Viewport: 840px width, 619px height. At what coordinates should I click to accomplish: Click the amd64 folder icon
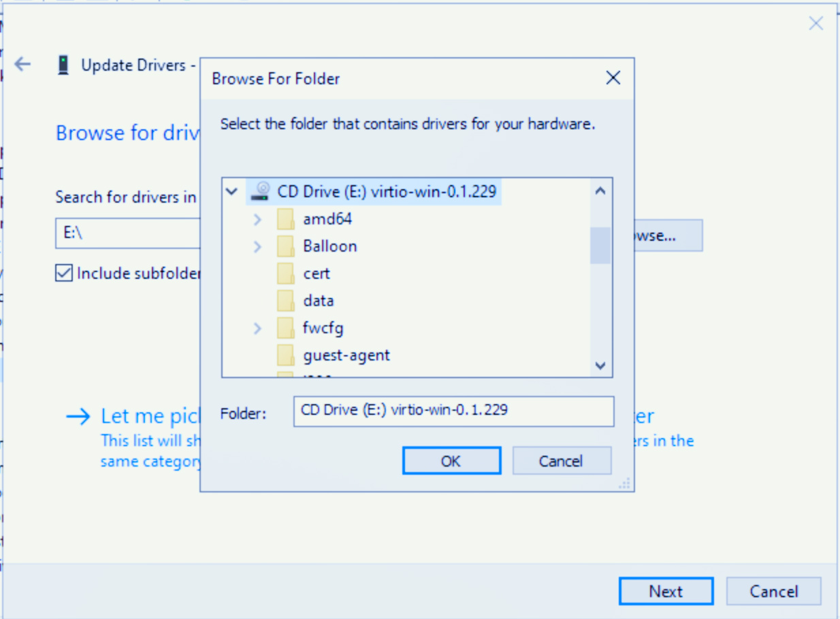[x=285, y=220]
